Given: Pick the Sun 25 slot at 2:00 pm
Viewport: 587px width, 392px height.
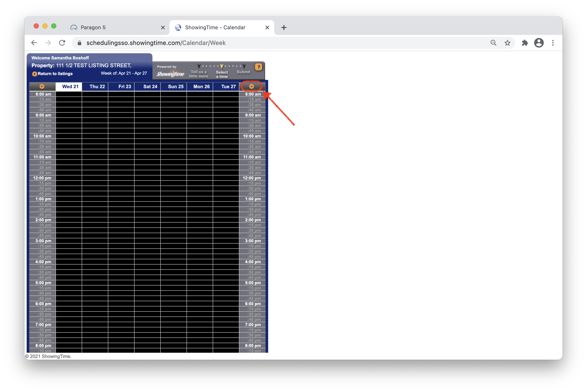Looking at the screenshot, I should point(174,220).
